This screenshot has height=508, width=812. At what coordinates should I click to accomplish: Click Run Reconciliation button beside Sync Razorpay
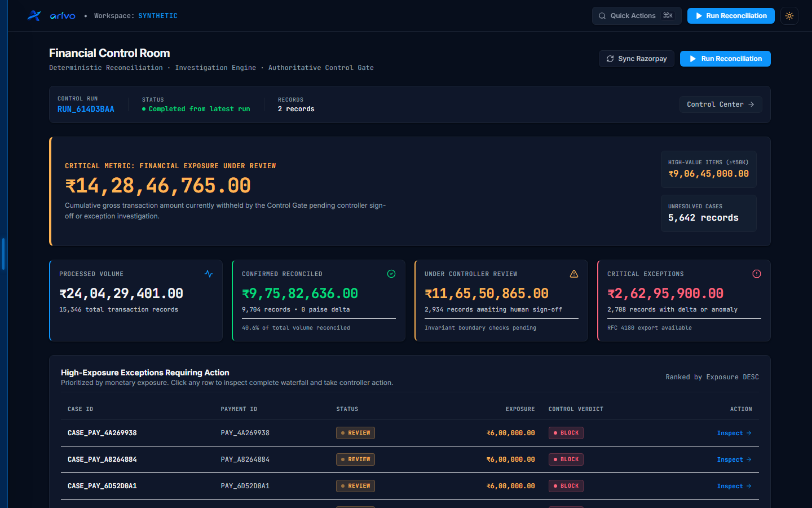click(725, 59)
